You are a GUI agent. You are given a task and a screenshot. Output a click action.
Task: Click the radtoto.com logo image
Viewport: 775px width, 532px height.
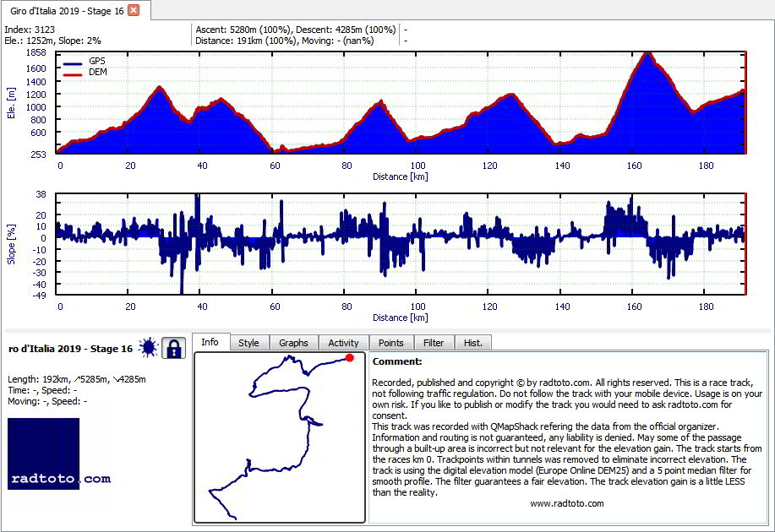pos(59,454)
